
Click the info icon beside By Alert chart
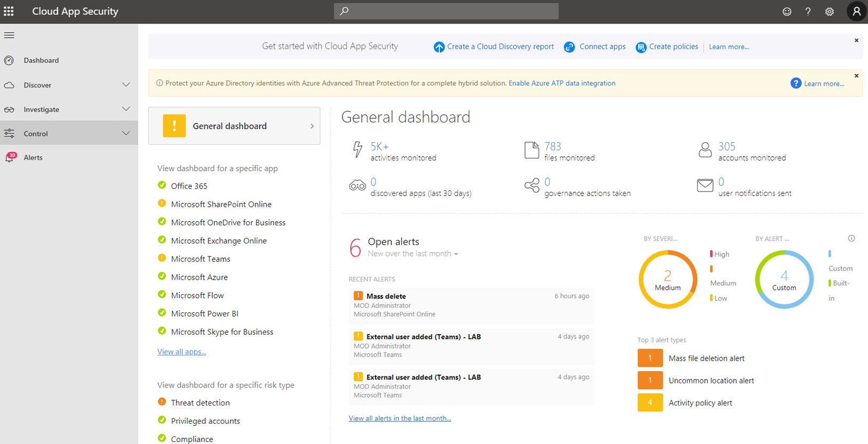pyautogui.click(x=851, y=238)
